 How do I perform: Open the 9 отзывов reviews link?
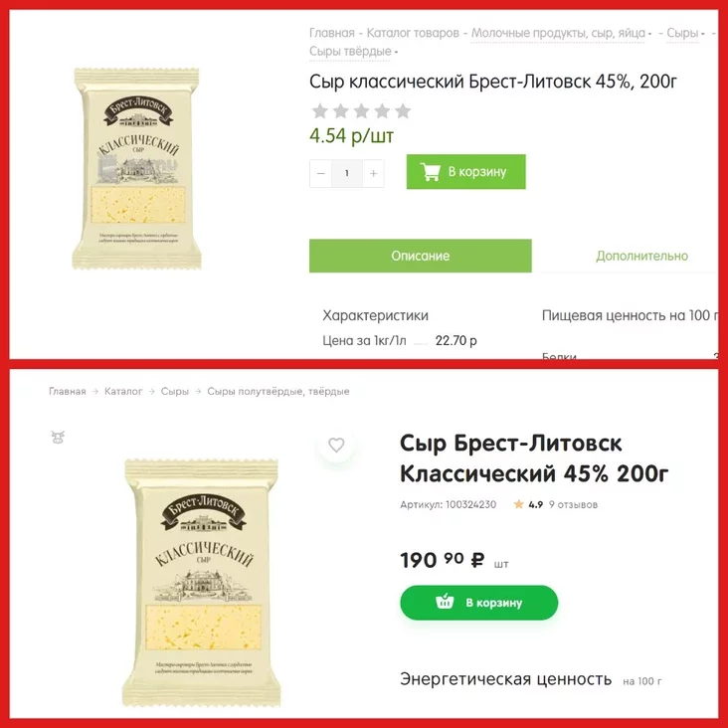(x=573, y=504)
